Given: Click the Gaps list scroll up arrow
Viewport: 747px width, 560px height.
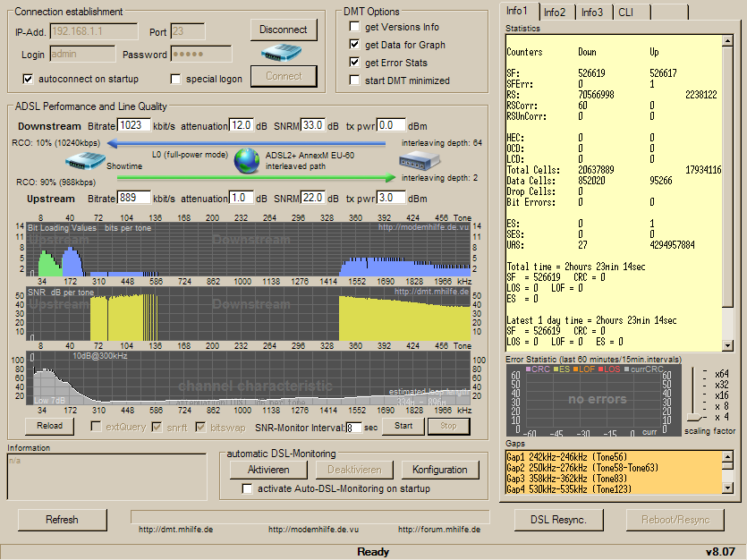Looking at the screenshot, I should 727,457.
